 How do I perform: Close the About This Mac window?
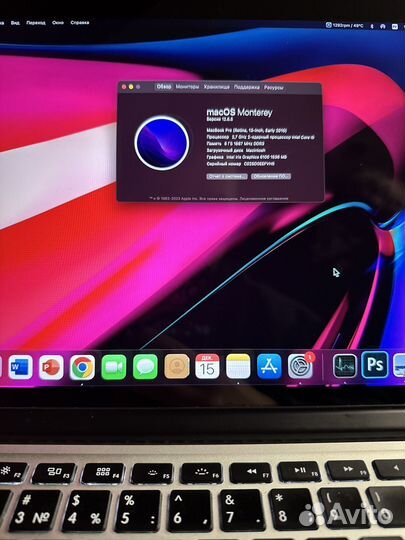pos(124,87)
